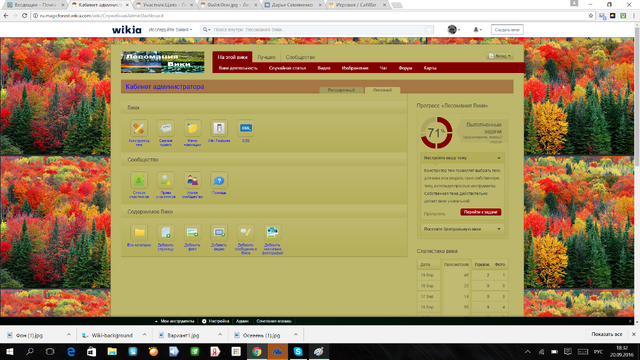Open the CSS editor icon
This screenshot has height=360, width=640.
pyautogui.click(x=246, y=128)
